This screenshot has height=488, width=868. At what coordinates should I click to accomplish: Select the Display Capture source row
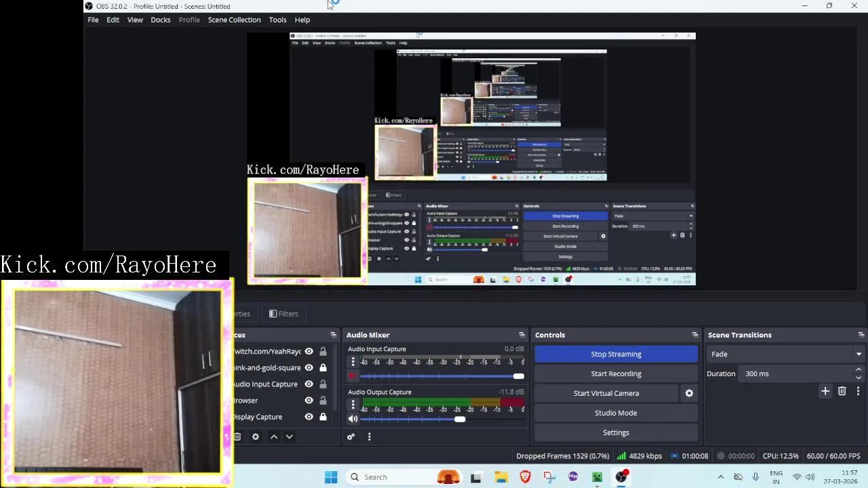(280, 417)
